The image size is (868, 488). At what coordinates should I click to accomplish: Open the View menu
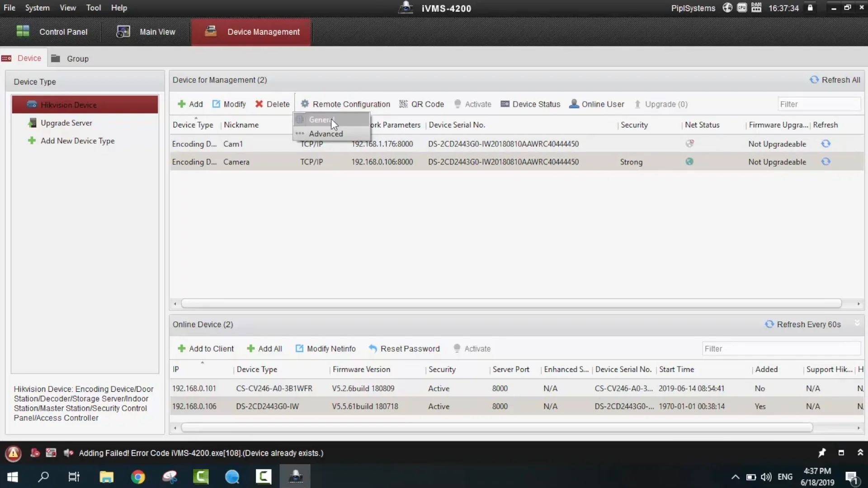(x=68, y=8)
